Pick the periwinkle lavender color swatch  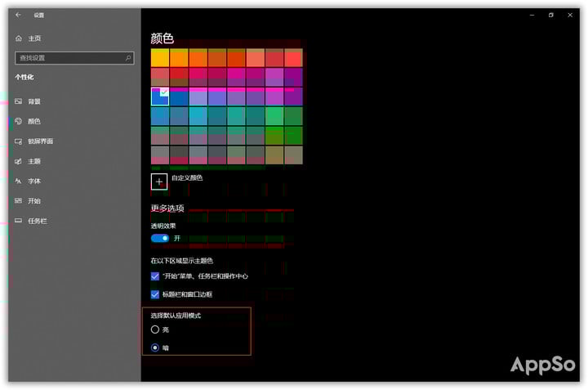point(198,96)
